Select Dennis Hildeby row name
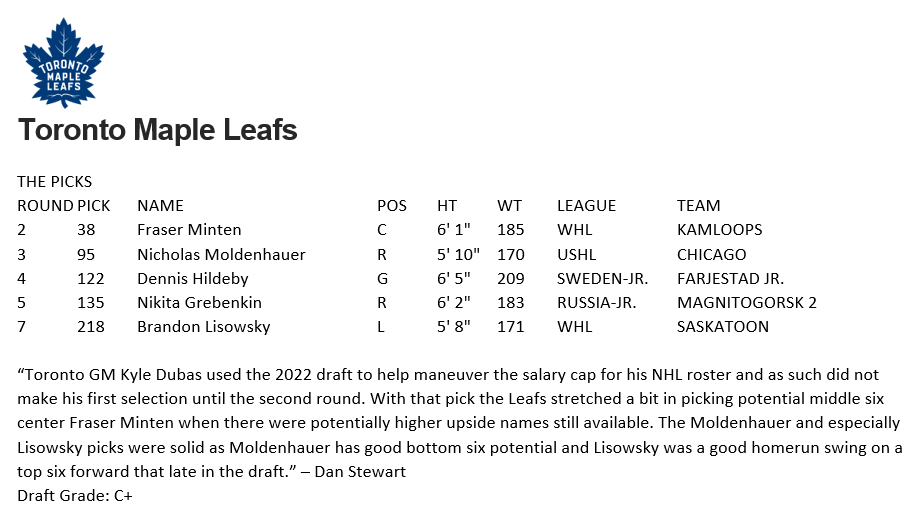 coord(193,279)
